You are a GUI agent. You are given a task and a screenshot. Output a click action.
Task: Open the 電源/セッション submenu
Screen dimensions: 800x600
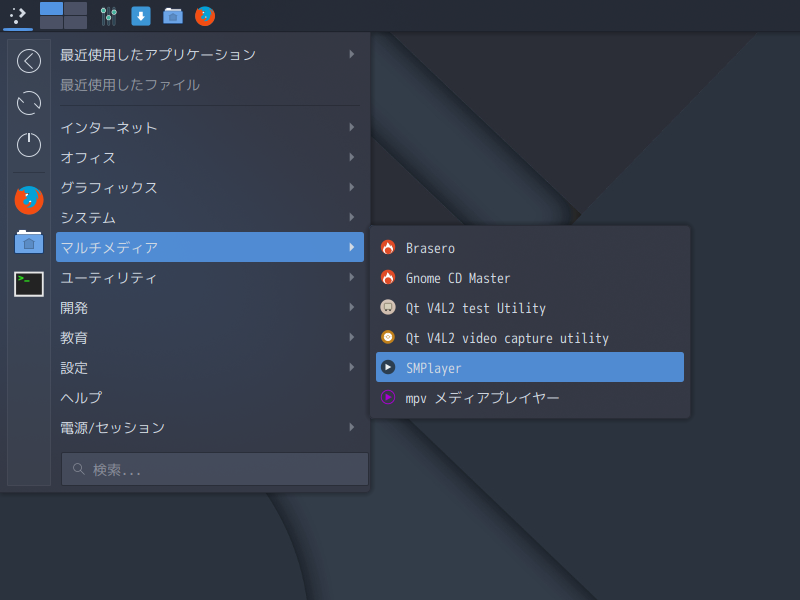pos(210,428)
